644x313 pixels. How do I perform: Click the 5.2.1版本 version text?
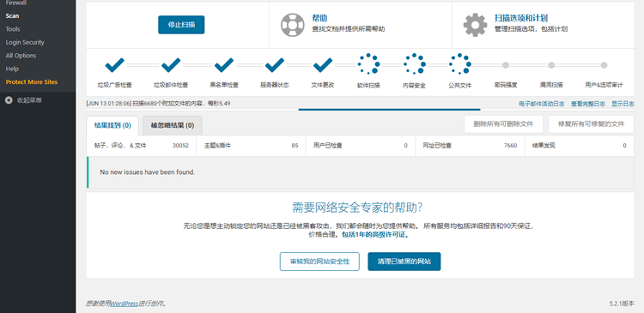pyautogui.click(x=622, y=304)
